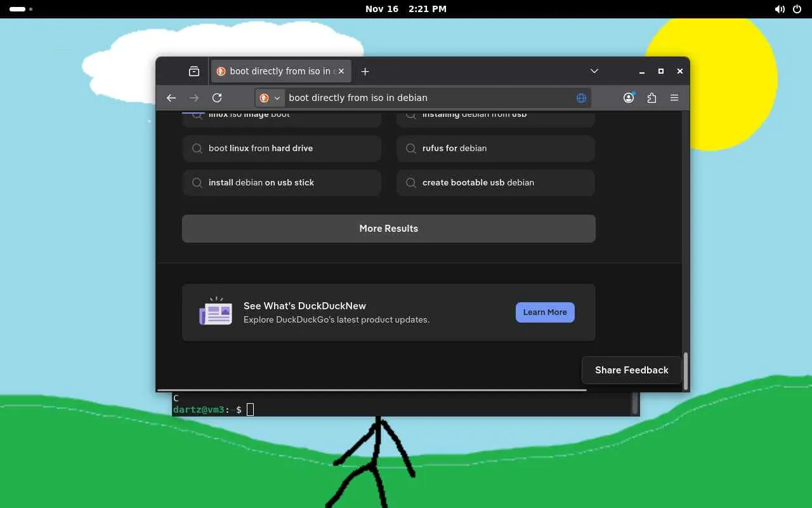This screenshot has width=812, height=508.
Task: Click the terminal prompt 'dartz@vm3'
Action: pyautogui.click(x=199, y=410)
